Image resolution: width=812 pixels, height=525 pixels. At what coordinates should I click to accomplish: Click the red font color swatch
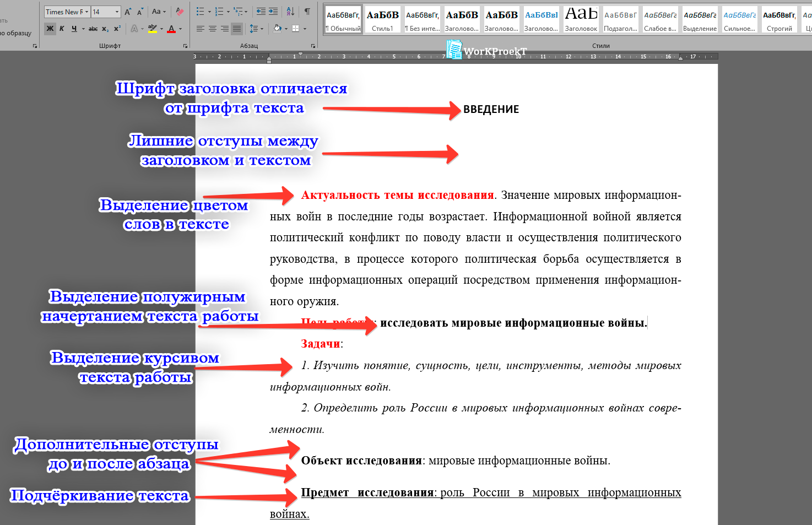pyautogui.click(x=171, y=29)
